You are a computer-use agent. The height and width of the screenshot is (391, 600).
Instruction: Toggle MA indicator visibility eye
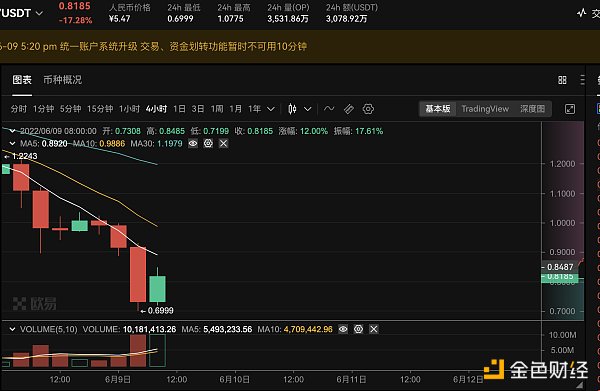[x=193, y=143]
